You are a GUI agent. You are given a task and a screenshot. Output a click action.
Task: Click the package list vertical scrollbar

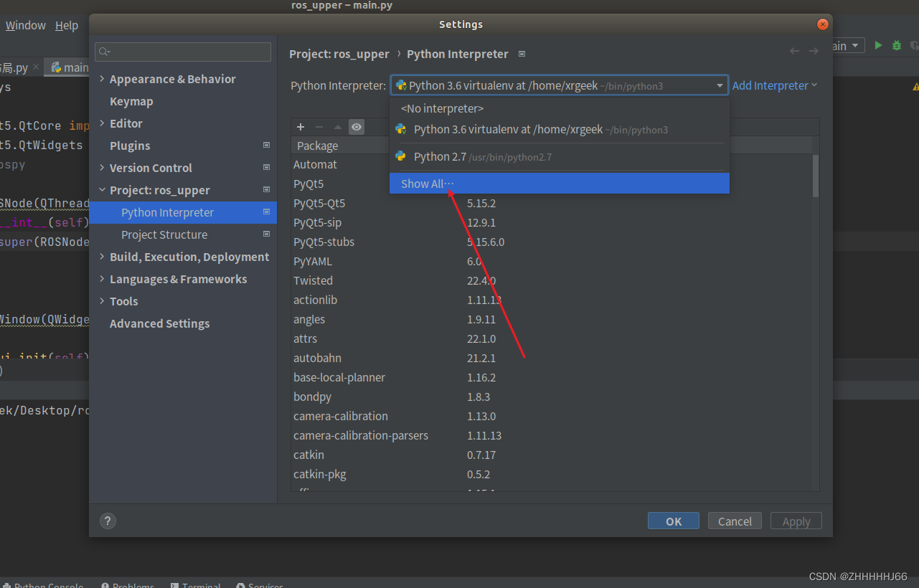816,176
